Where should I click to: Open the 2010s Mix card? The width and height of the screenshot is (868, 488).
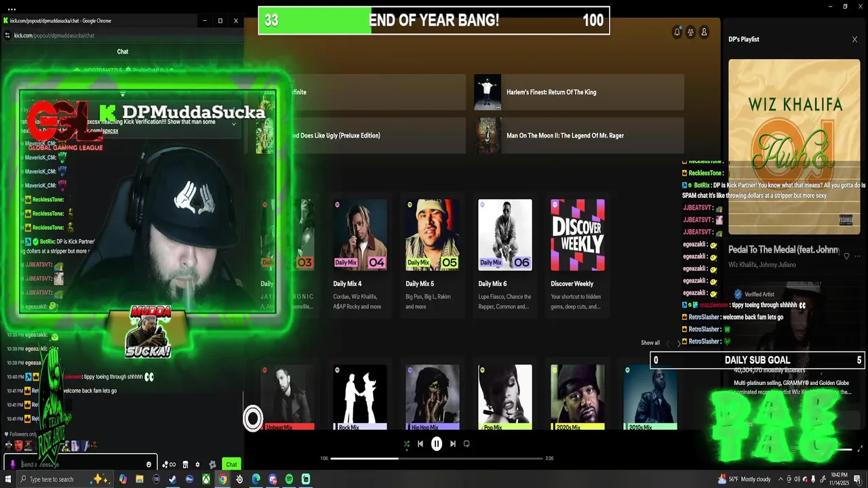(x=650, y=398)
